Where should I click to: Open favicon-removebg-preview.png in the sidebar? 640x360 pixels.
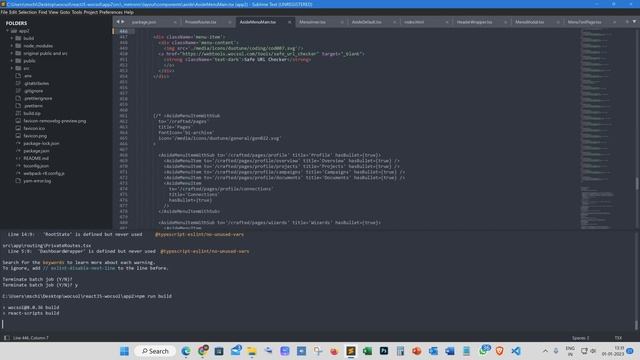[x=55, y=121]
